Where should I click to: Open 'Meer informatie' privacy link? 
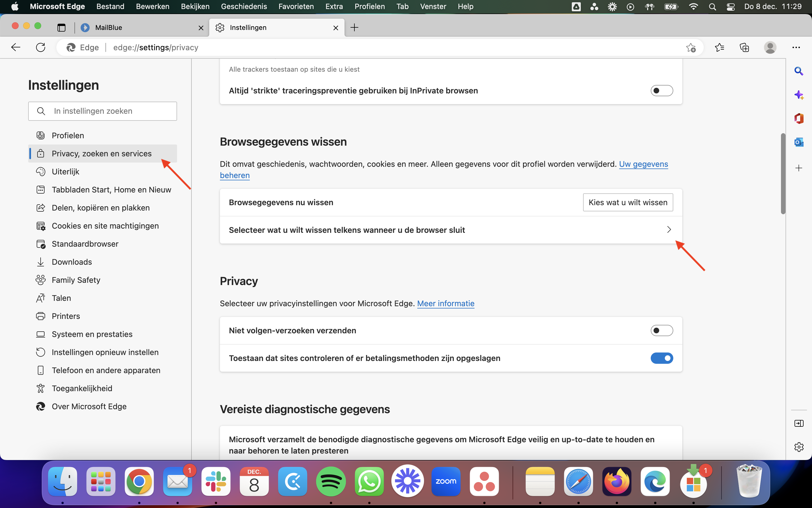click(445, 304)
